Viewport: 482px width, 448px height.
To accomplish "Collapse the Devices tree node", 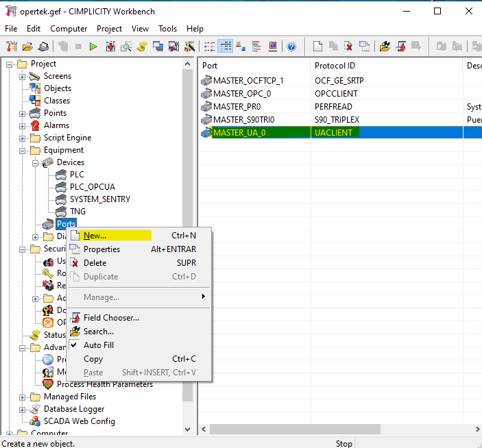I will pos(36,163).
